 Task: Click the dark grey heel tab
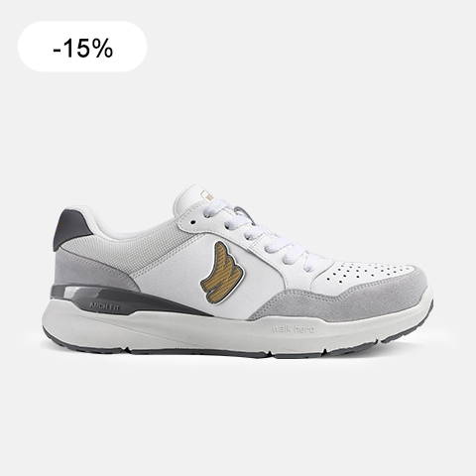click(71, 228)
